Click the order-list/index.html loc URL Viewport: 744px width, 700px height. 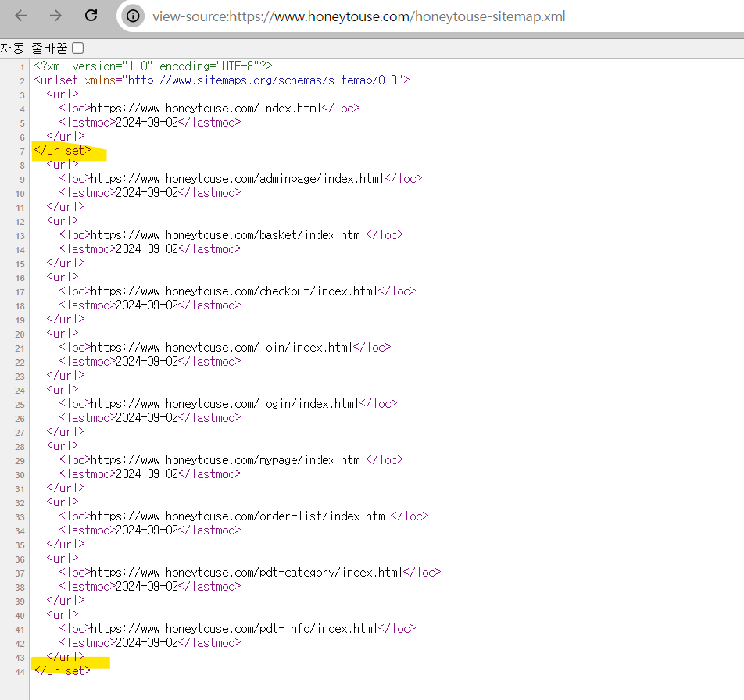pyautogui.click(x=240, y=516)
